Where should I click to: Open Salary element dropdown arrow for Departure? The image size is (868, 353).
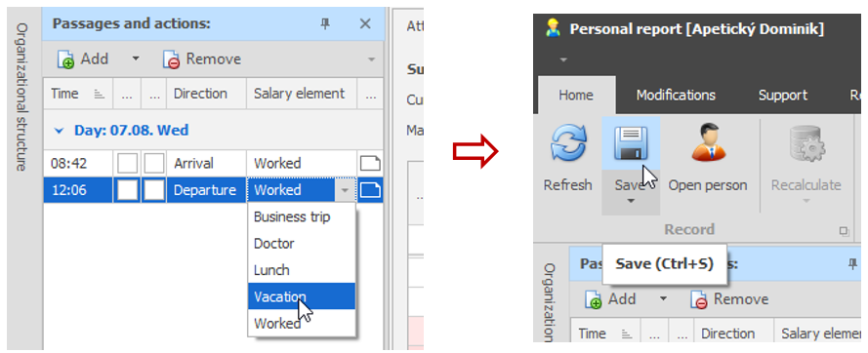point(345,190)
